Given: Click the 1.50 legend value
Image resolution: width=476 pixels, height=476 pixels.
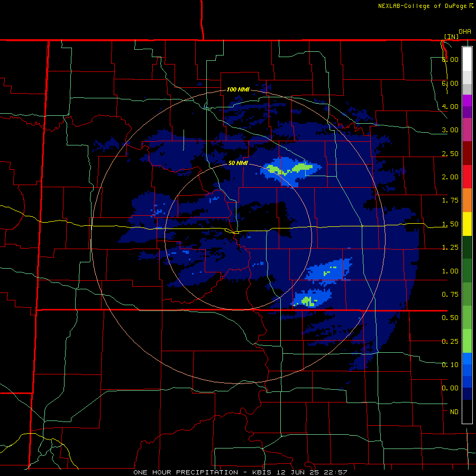Looking at the screenshot, I should (x=450, y=224).
